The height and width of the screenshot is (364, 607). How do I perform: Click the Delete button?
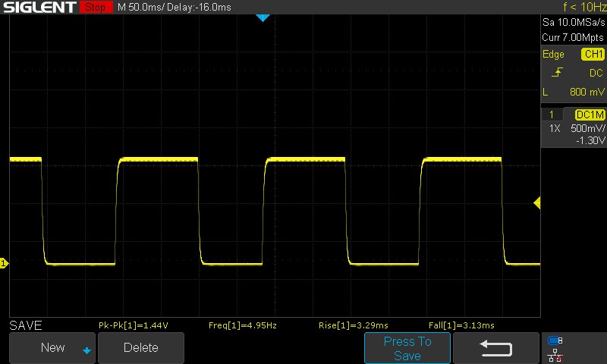141,347
